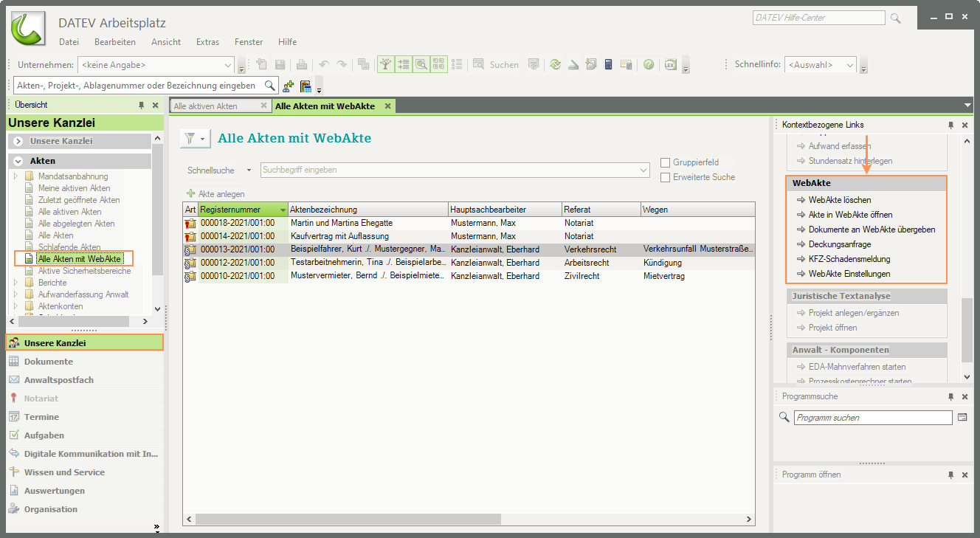Click the WebAkte Einstellungen link
This screenshot has width=980, height=538.
click(x=849, y=274)
